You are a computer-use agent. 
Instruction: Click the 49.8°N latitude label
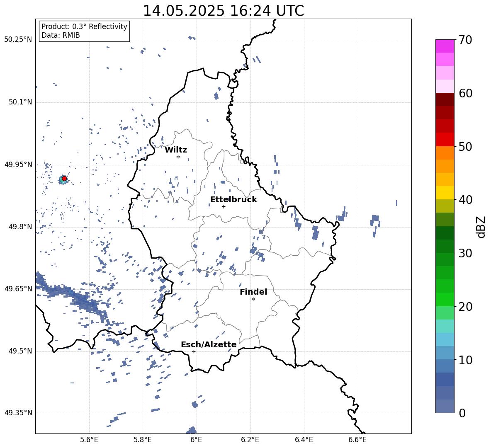pos(20,227)
